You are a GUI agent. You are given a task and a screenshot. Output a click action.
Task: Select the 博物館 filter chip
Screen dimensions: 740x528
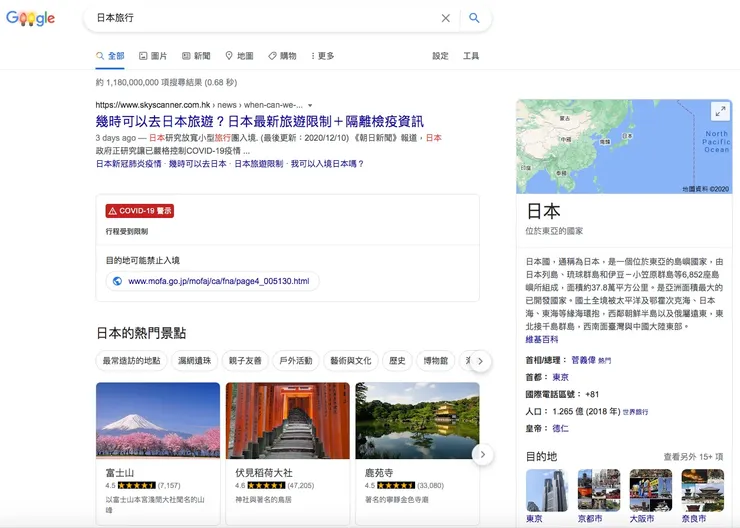[435, 361]
